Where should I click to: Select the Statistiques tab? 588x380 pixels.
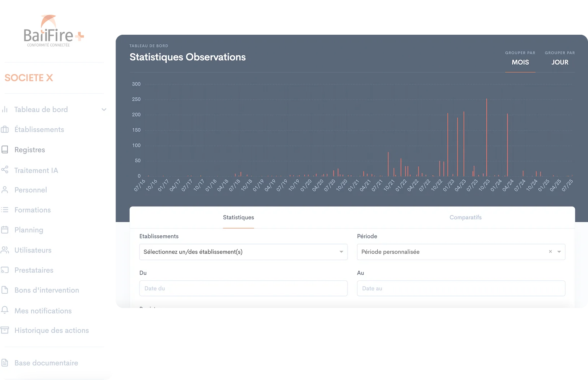[238, 217]
